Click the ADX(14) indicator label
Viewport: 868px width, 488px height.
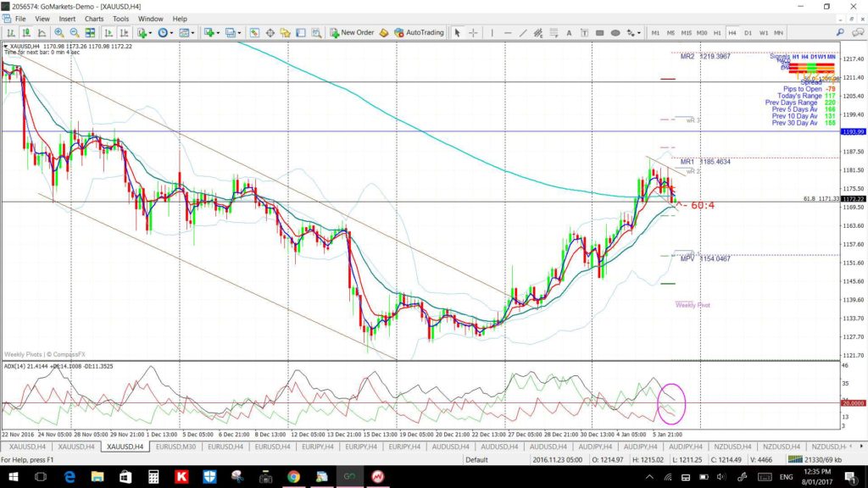19,366
